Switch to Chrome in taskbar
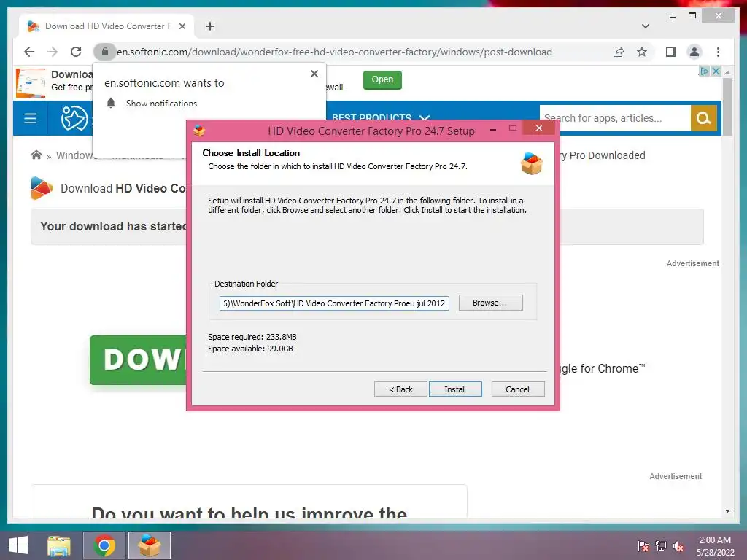This screenshot has height=560, width=747. click(x=104, y=545)
